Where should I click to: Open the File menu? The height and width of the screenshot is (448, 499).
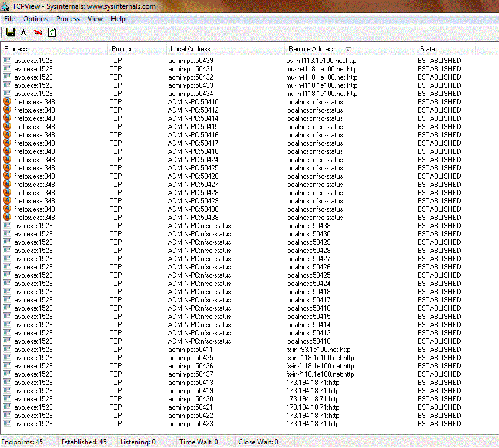(9, 19)
